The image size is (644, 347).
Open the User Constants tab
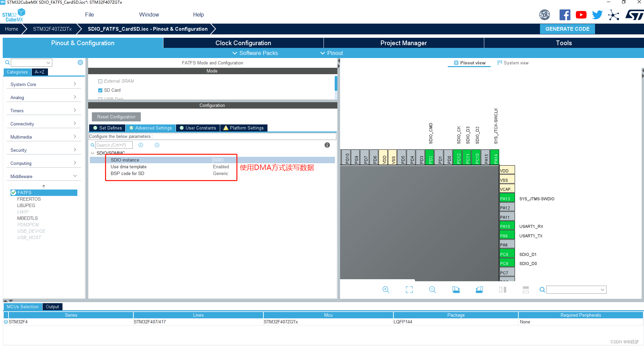tap(198, 128)
